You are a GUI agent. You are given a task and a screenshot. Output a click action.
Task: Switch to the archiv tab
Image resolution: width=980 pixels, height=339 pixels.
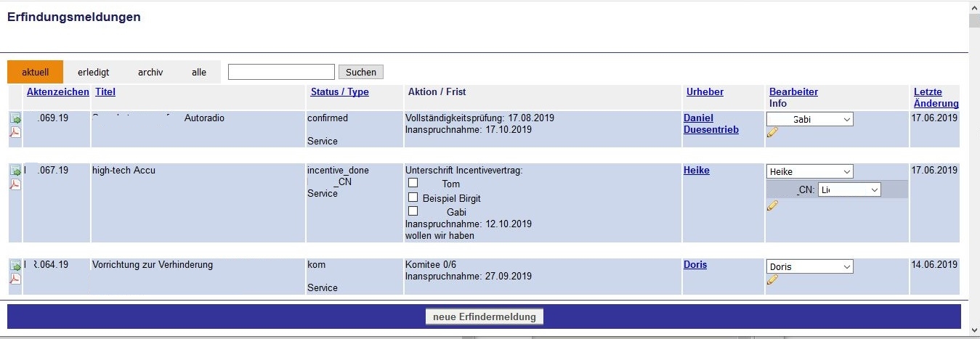point(150,72)
